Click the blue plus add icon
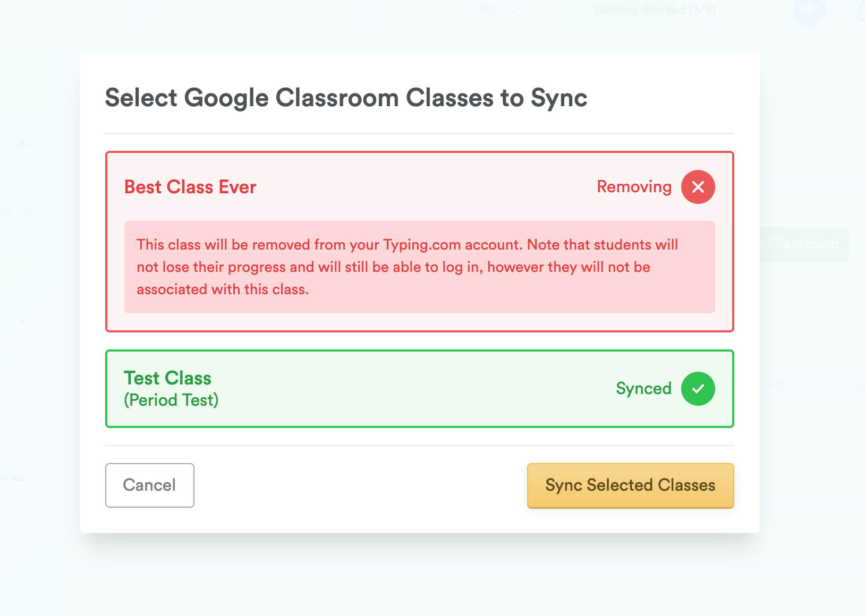Image resolution: width=865 pixels, height=616 pixels. click(809, 11)
